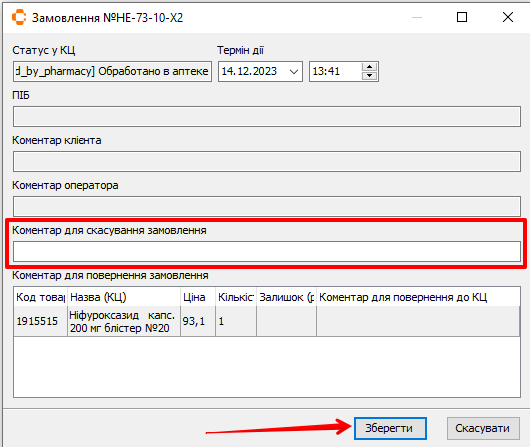Focus the cancellation comment input field

pos(267,252)
